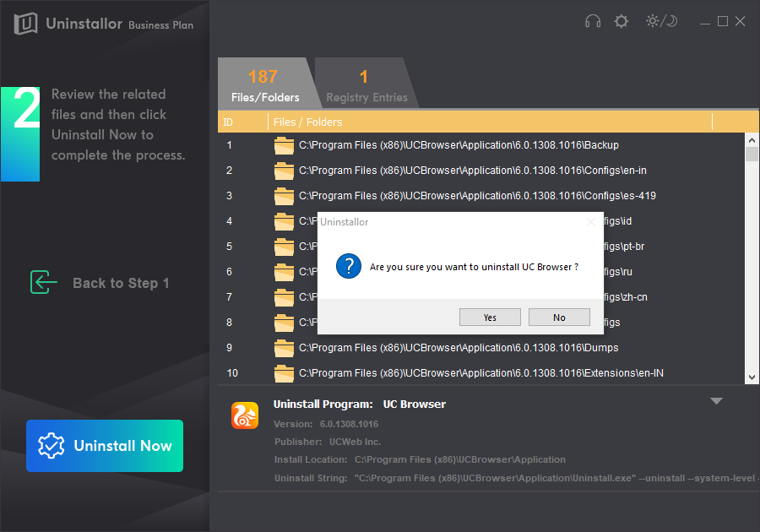Switch to the Files/Folders tab

click(265, 84)
